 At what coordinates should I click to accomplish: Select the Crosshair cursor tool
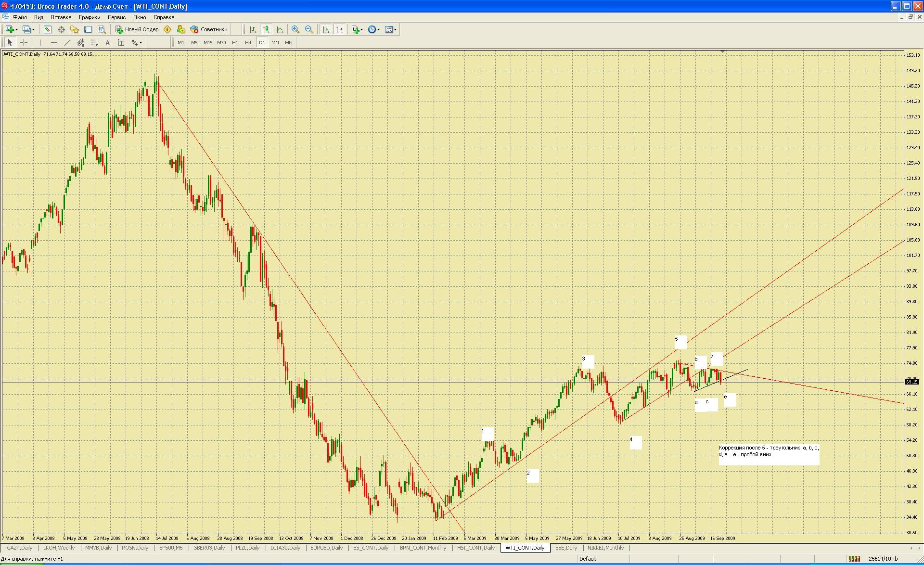24,42
